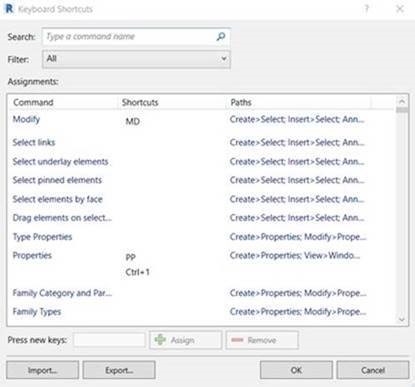Click the Assign button

pyautogui.click(x=185, y=340)
